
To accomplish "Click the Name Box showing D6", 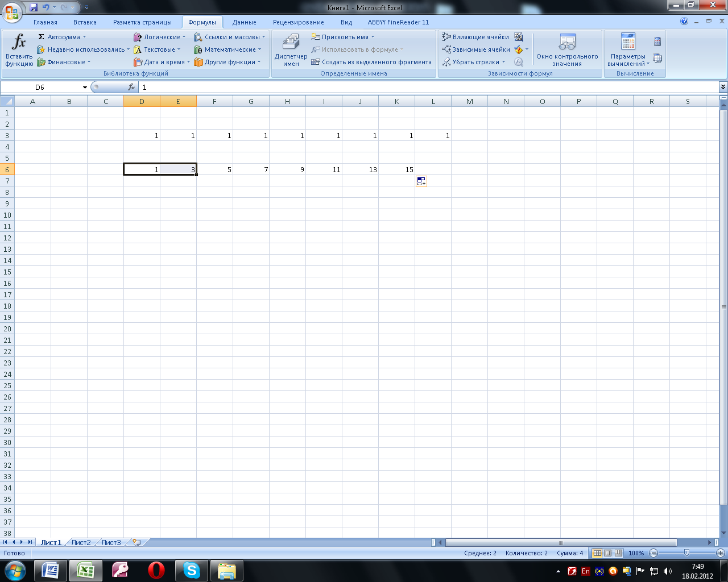I will pos(40,87).
